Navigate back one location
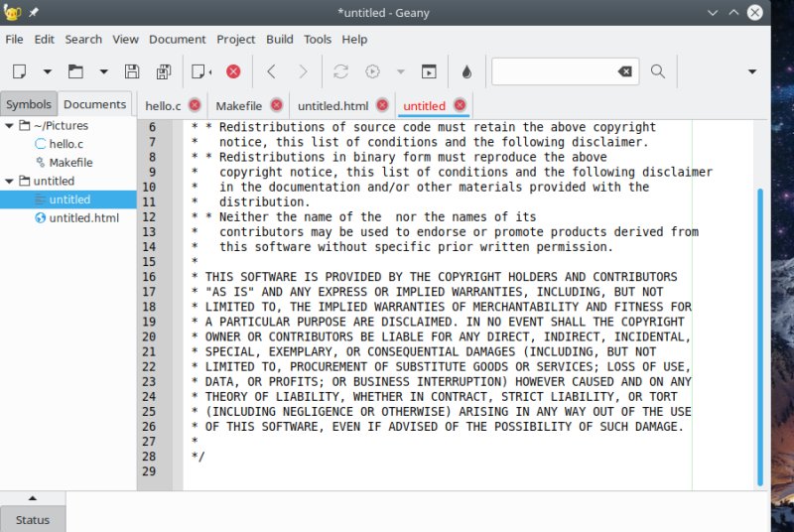Image resolution: width=794 pixels, height=532 pixels. (271, 71)
